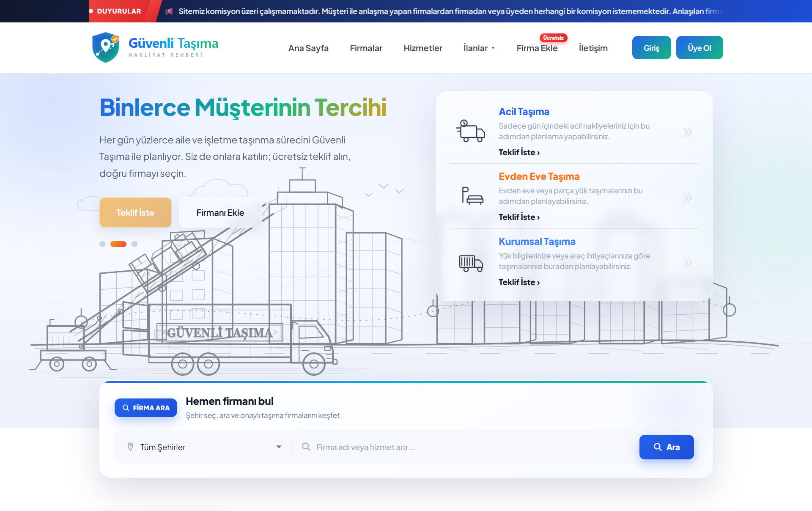
Task: Click the FİRMA ARA badge button
Action: point(146,408)
